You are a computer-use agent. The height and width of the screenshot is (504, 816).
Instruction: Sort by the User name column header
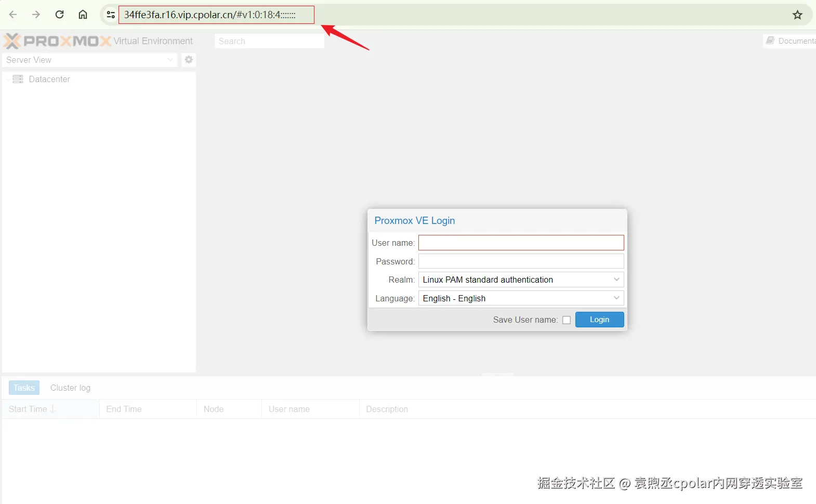point(310,409)
